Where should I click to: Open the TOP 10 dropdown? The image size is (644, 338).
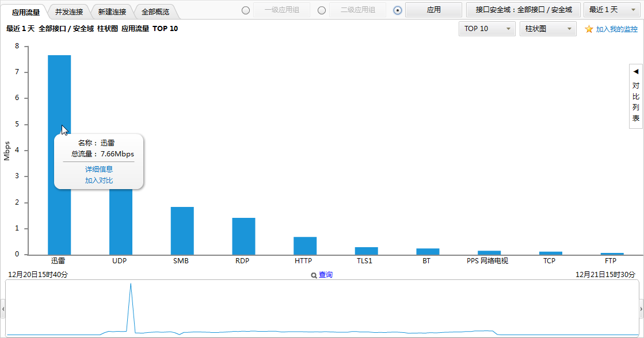(x=487, y=29)
